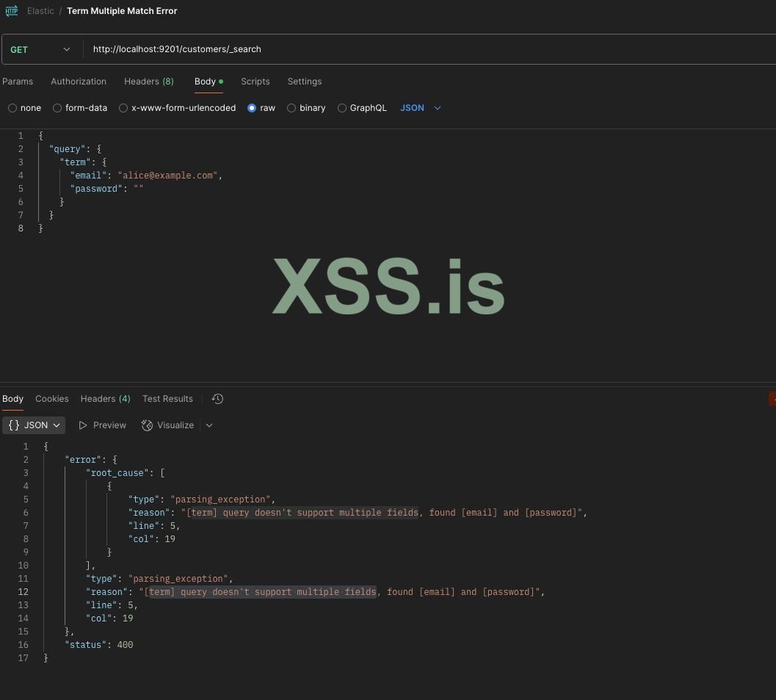Viewport: 776px width, 700px height.
Task: Select the GraphQL radio button
Action: [342, 108]
